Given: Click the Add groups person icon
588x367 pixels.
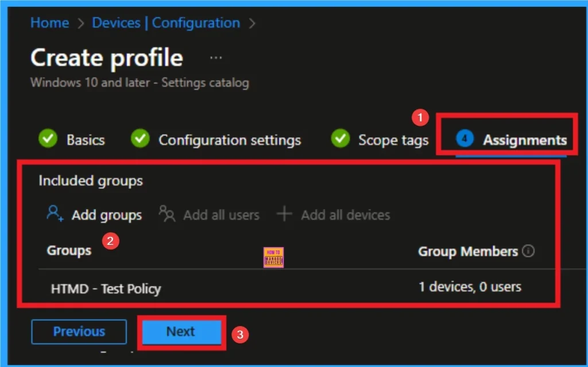Looking at the screenshot, I should click(55, 214).
